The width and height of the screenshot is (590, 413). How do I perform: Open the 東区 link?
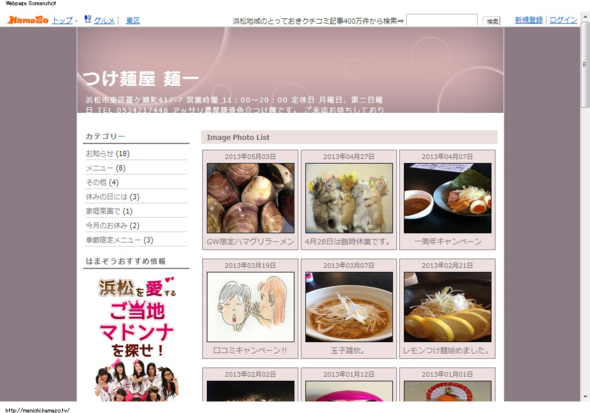point(133,20)
